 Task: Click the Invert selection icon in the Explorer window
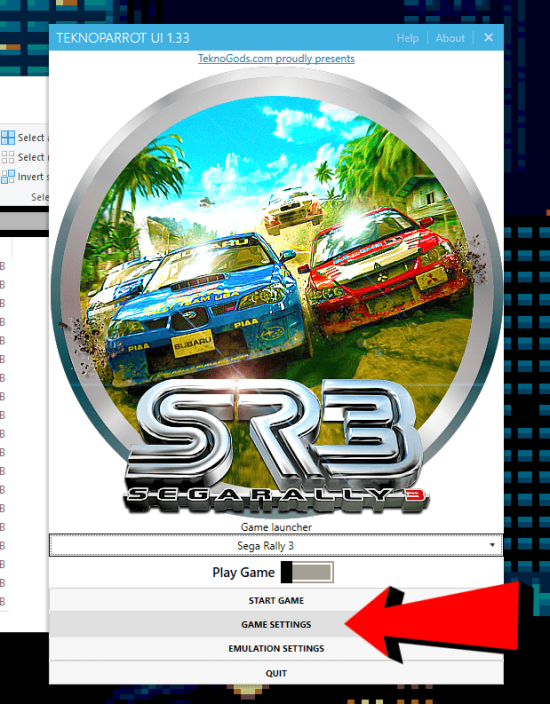pos(8,177)
